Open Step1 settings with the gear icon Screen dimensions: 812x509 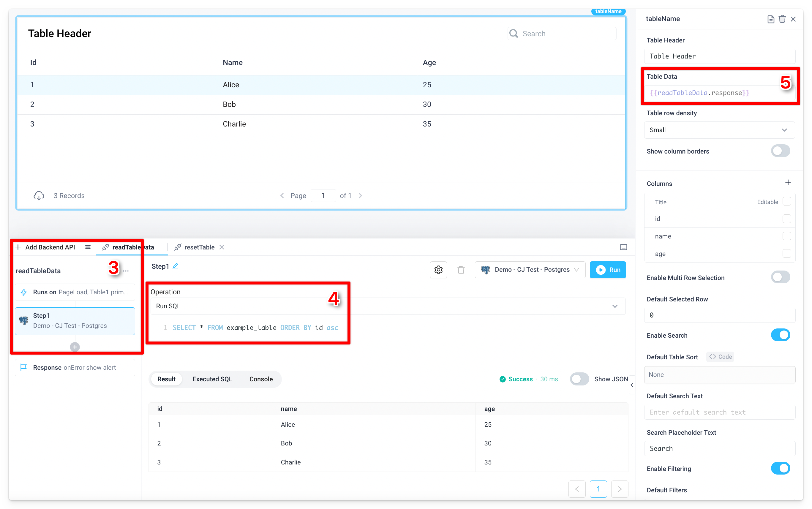tap(438, 270)
